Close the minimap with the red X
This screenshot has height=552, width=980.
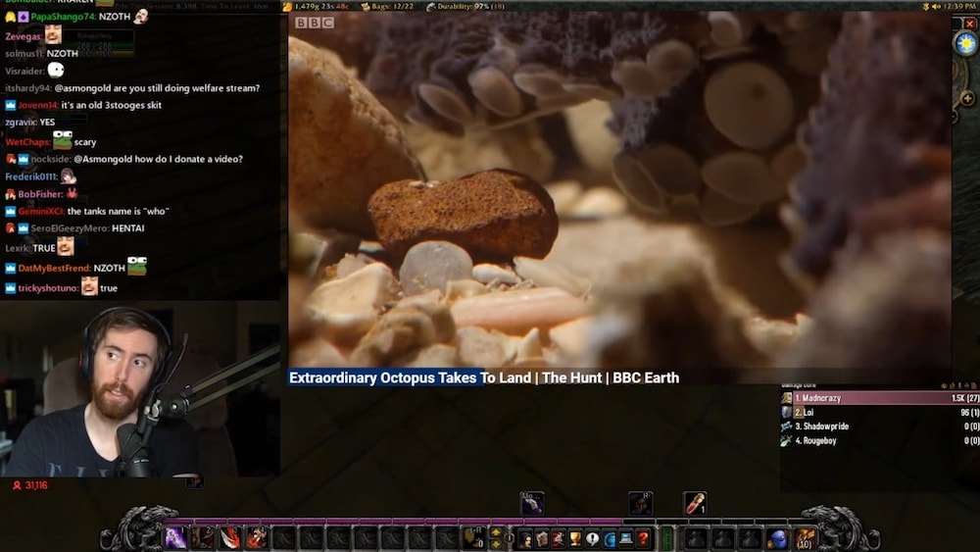point(970,24)
